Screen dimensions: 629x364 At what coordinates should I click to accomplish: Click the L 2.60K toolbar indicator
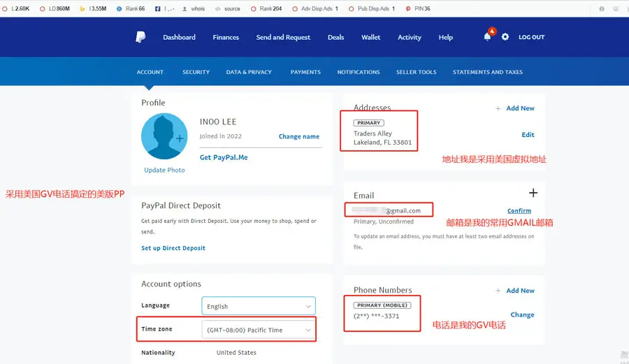tap(16, 8)
